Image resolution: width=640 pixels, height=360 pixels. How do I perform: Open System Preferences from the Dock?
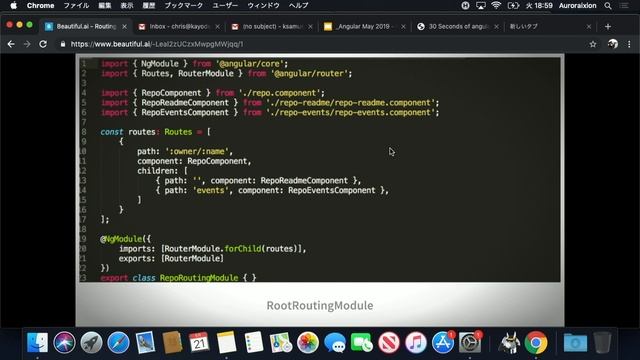[470, 342]
